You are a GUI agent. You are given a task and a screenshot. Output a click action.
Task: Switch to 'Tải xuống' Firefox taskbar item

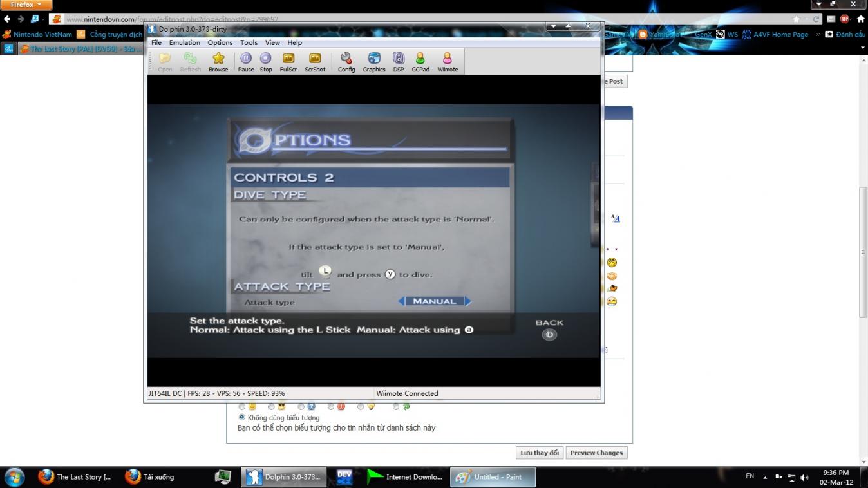pyautogui.click(x=149, y=477)
